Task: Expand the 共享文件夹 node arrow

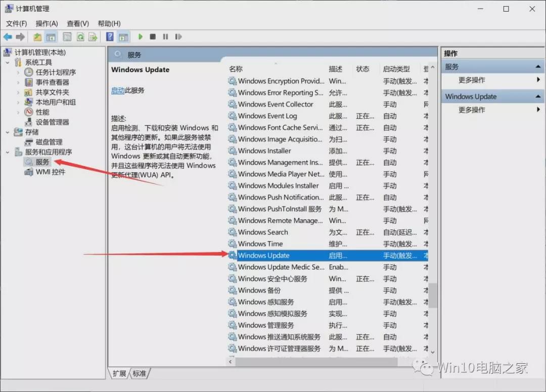Action: tap(18, 92)
